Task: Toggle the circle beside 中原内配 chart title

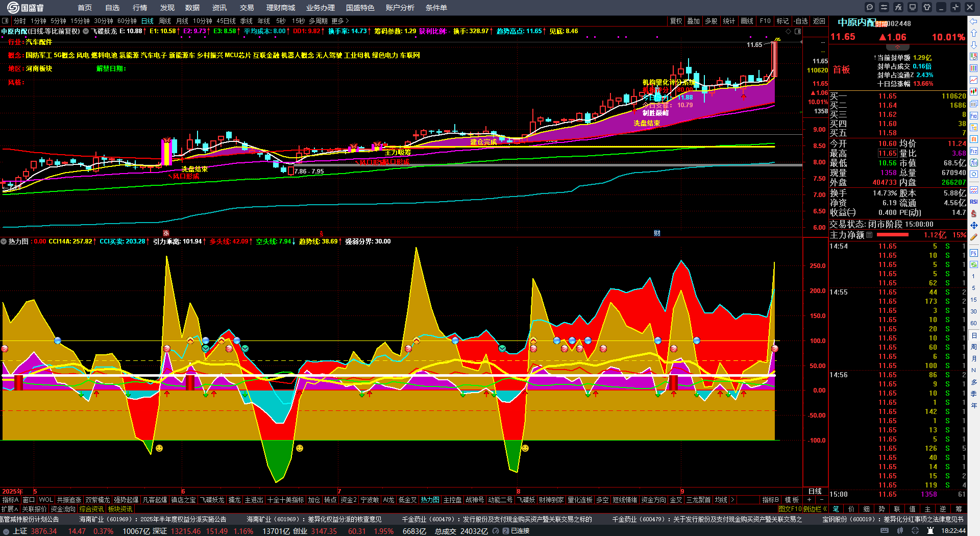Action: [x=86, y=32]
